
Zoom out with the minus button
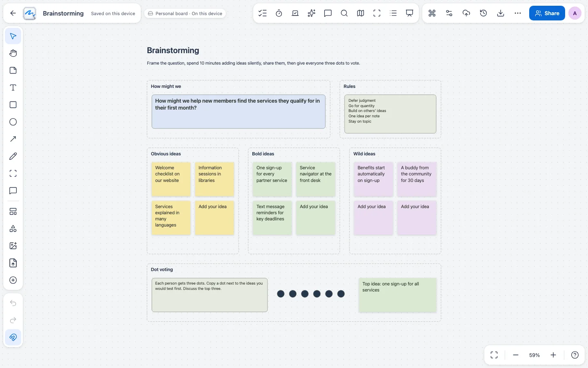pos(516,355)
